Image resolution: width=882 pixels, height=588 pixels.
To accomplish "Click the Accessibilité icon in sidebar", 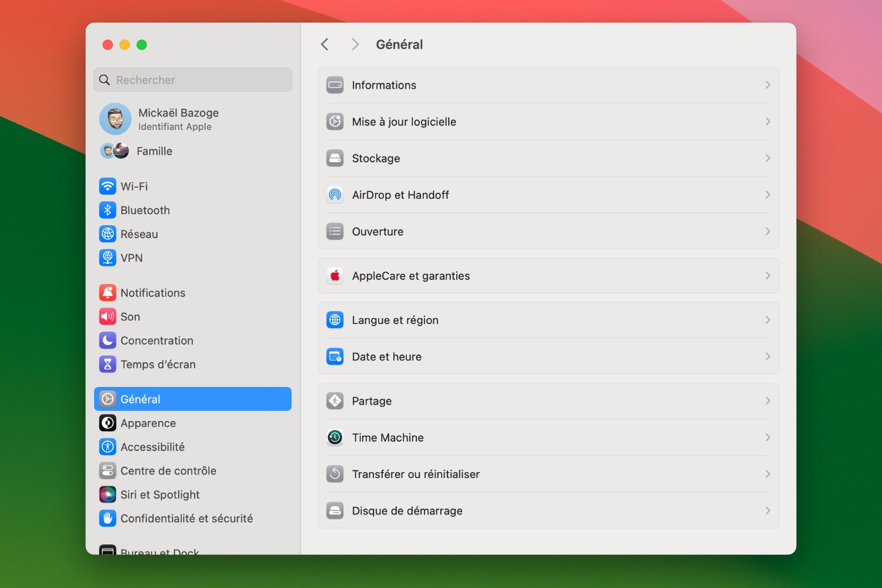I will pos(108,447).
